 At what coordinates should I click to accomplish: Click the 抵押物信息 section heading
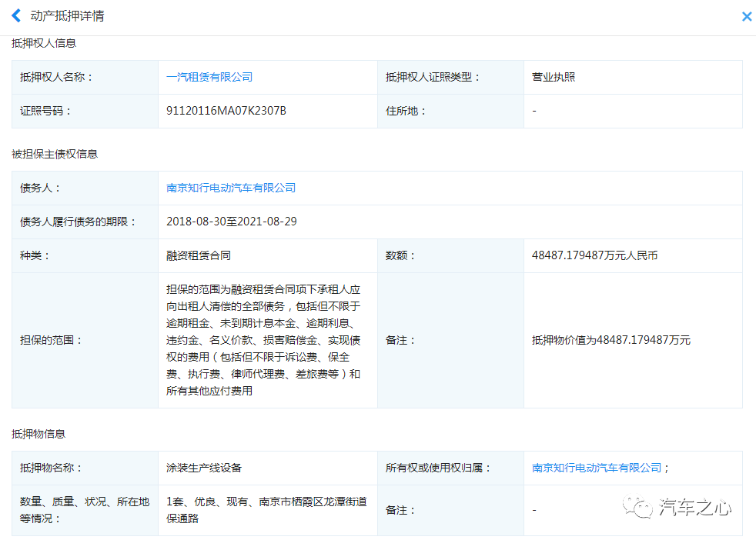[x=38, y=434]
